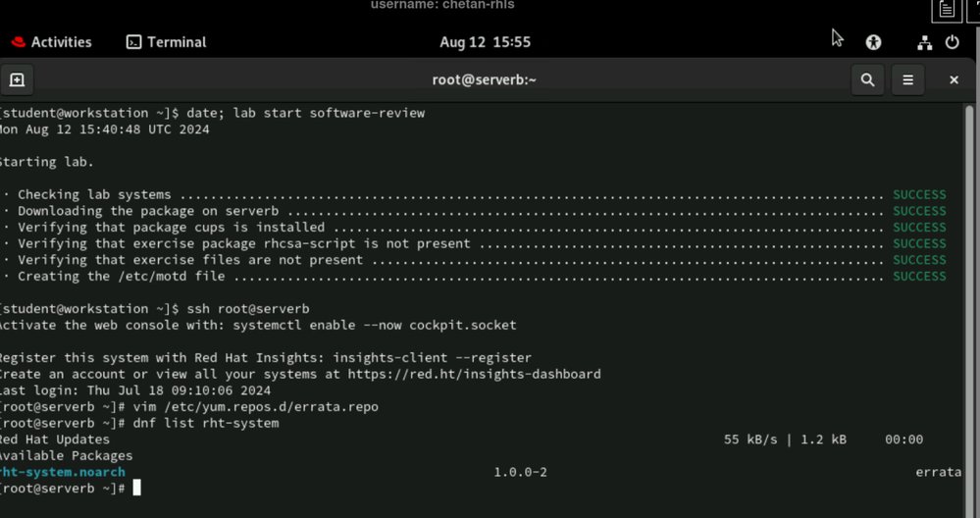Click the network status icon
This screenshot has width=980, height=518.
click(x=924, y=42)
